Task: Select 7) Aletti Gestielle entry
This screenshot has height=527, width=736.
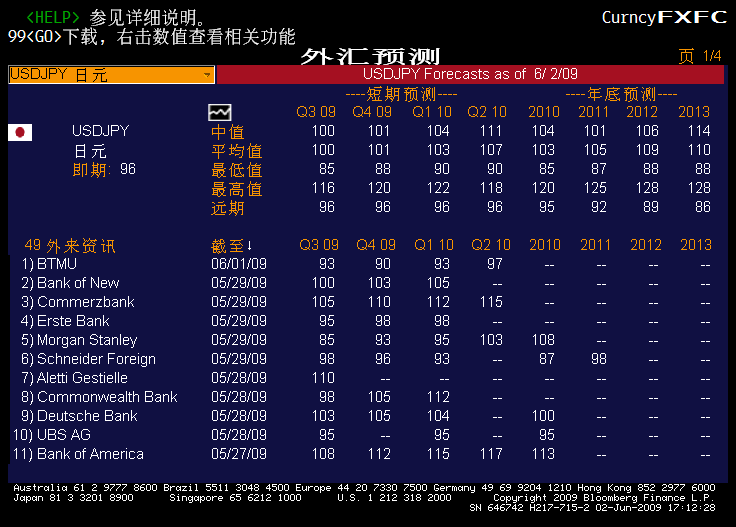Action: pyautogui.click(x=75, y=378)
